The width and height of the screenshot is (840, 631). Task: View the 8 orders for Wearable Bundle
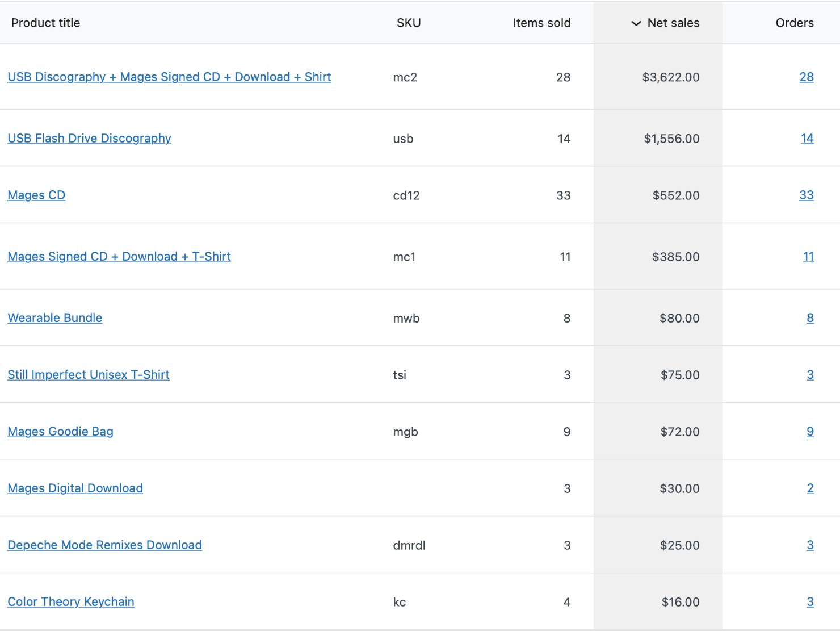[810, 318]
